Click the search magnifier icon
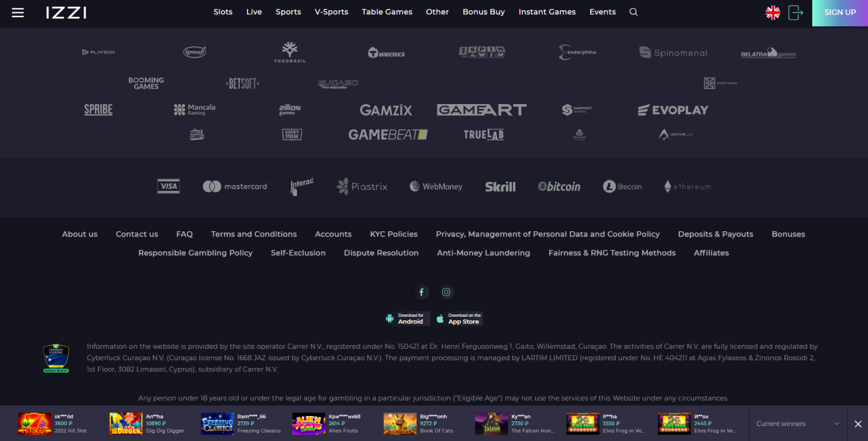 [x=633, y=12]
